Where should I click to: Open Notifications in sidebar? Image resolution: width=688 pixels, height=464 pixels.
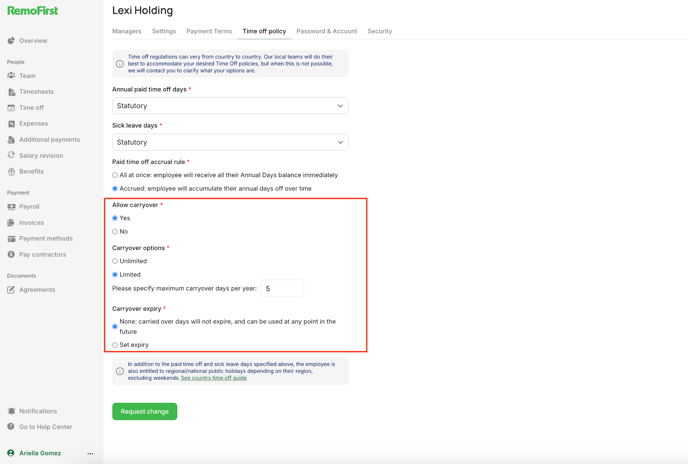(38, 411)
